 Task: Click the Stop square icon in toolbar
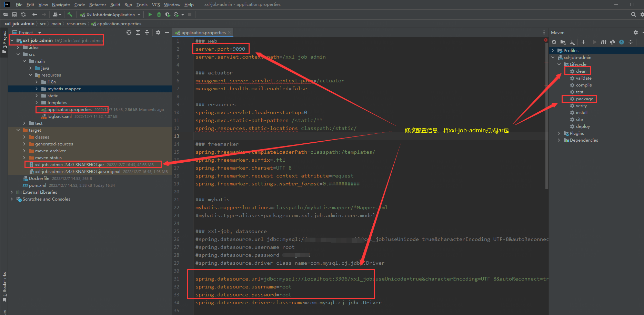(190, 14)
